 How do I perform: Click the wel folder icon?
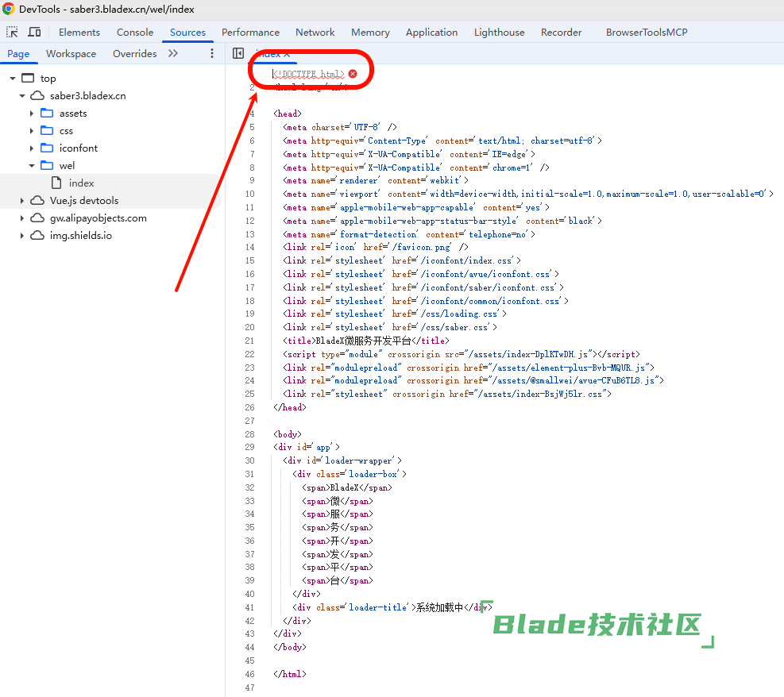47,166
